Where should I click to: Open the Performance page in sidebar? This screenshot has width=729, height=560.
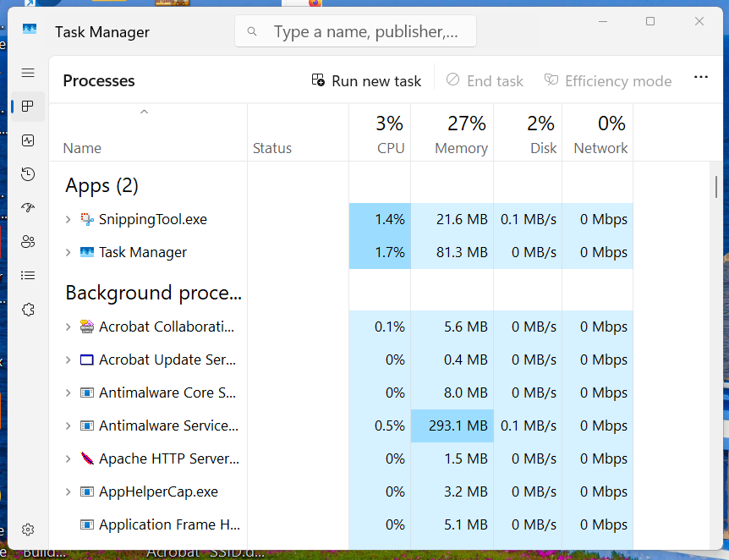[x=28, y=140]
